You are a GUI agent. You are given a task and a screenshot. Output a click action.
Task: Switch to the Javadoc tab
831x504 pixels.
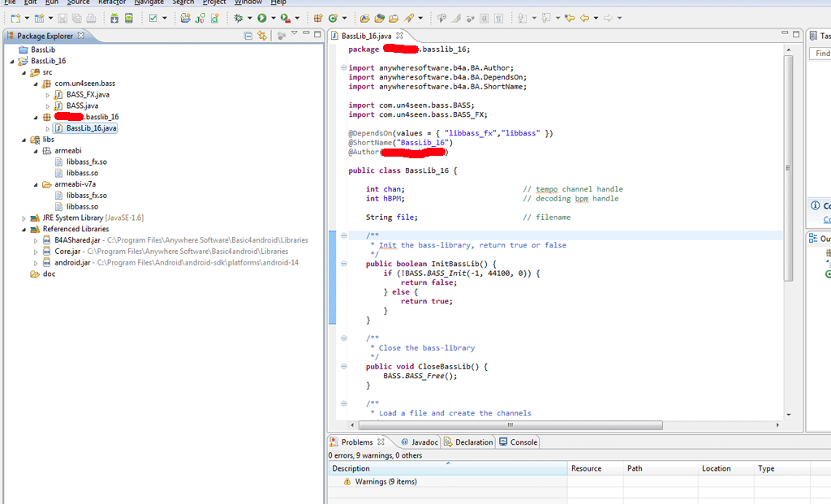tap(420, 442)
